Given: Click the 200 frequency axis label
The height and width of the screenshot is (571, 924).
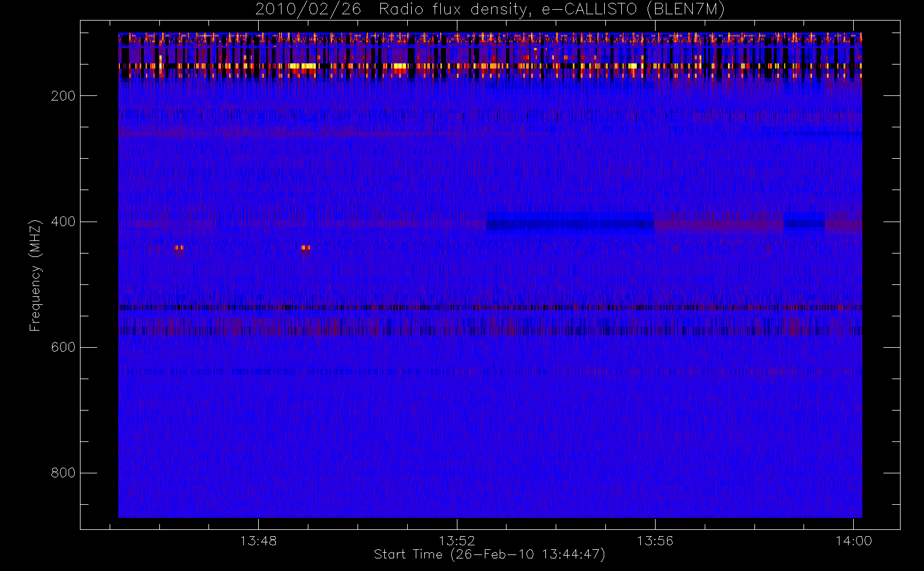Looking at the screenshot, I should pyautogui.click(x=63, y=96).
